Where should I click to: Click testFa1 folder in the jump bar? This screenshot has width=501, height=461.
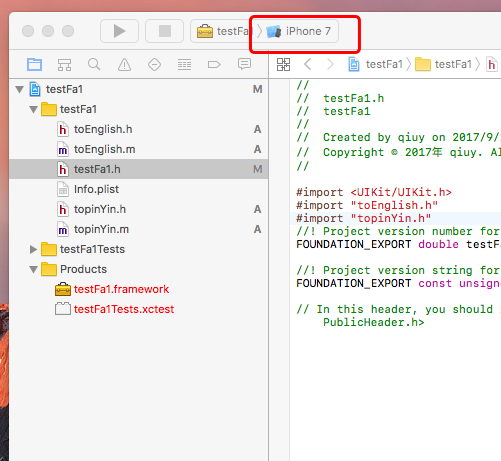[444, 64]
